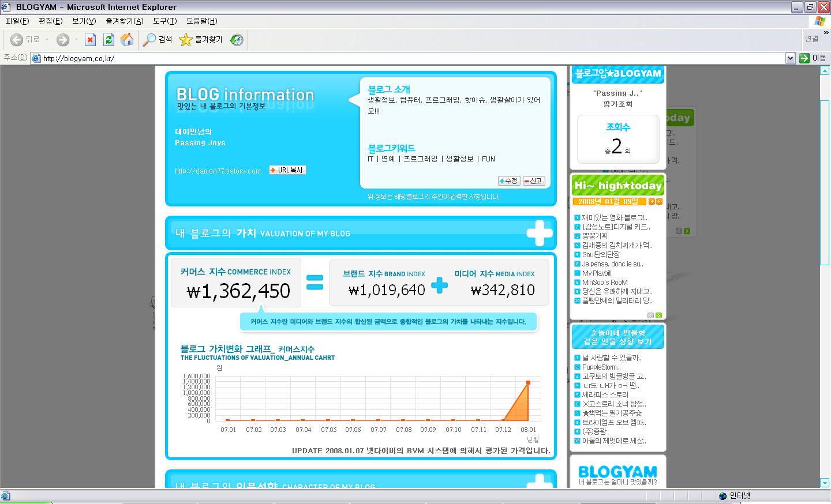Open My Playbill link
The width and height of the screenshot is (831, 504).
597,273
